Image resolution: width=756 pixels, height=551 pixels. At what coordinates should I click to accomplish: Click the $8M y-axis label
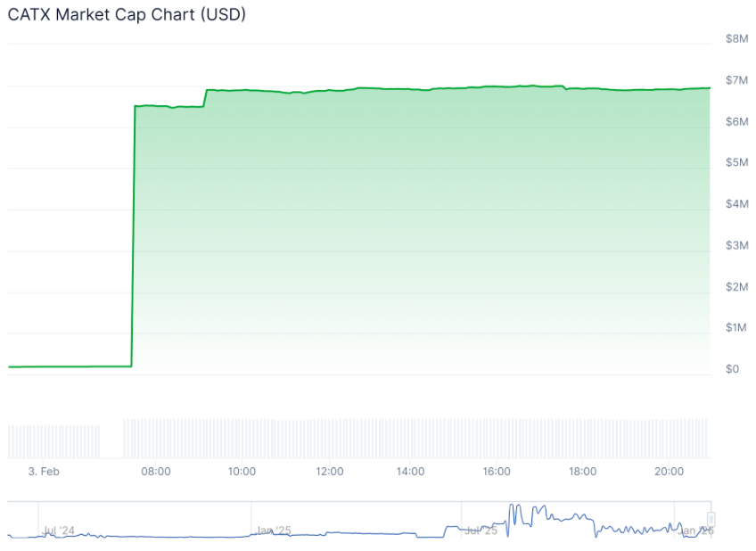(736, 38)
